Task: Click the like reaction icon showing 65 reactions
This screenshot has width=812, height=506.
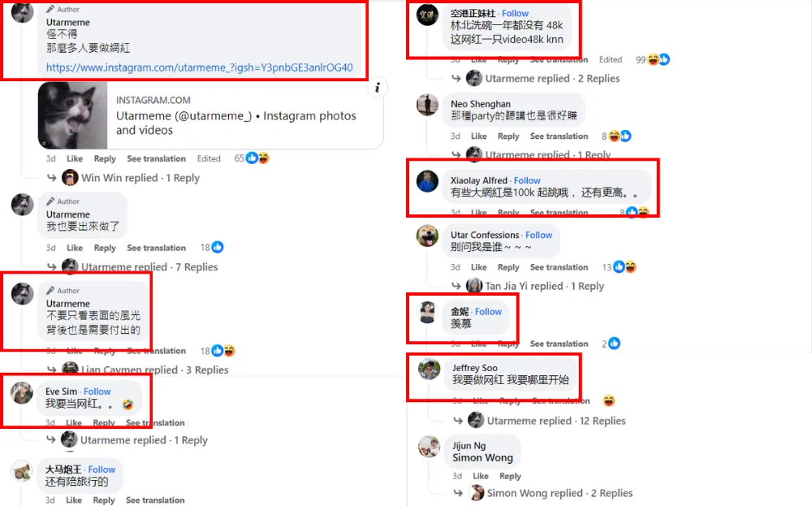Action: point(253,158)
